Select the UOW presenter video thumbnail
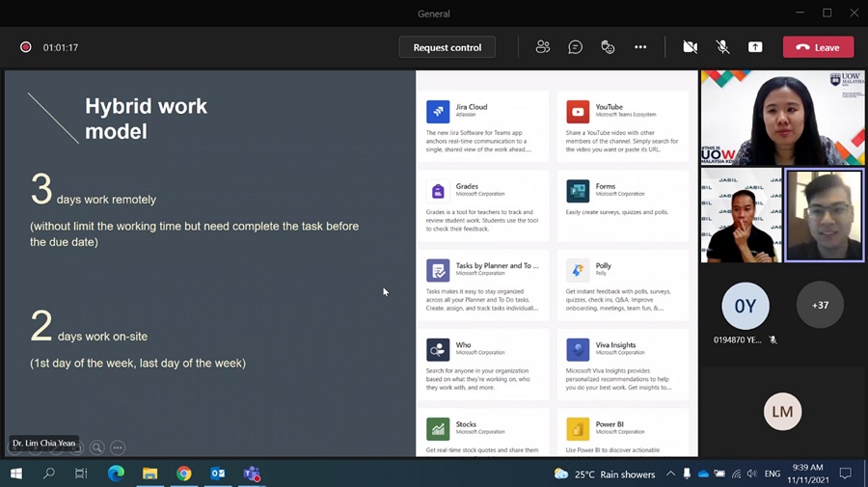Viewport: 868px width, 487px height. (782, 118)
